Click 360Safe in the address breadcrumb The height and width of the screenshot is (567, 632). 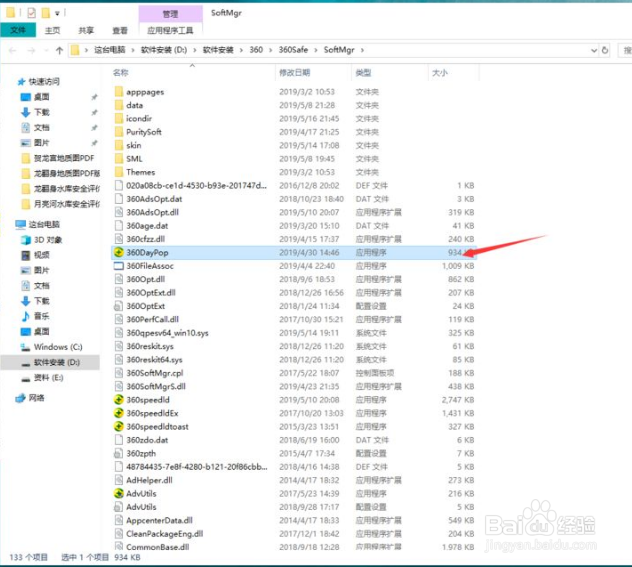(x=293, y=50)
